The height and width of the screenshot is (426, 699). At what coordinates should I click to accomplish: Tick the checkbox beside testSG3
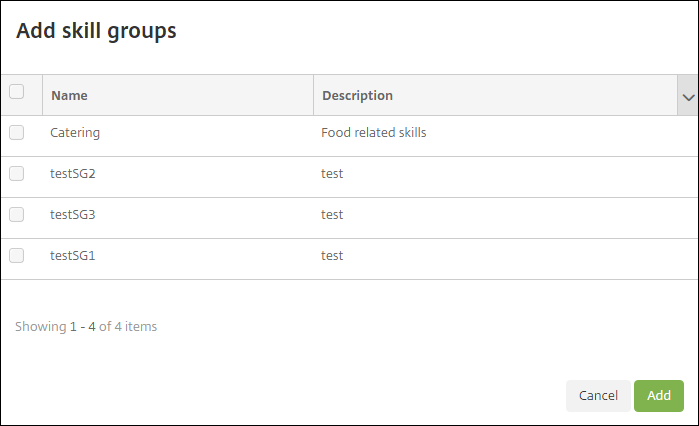pos(16,214)
